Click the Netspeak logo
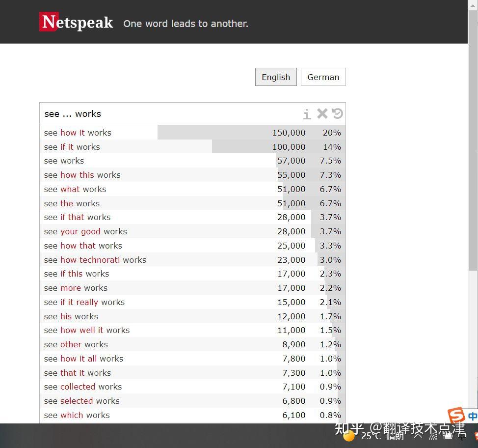The width and height of the screenshot is (478, 448). (x=76, y=22)
